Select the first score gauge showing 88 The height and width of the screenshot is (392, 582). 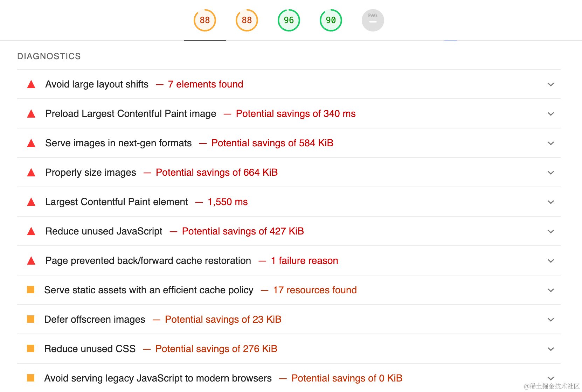[x=205, y=20]
